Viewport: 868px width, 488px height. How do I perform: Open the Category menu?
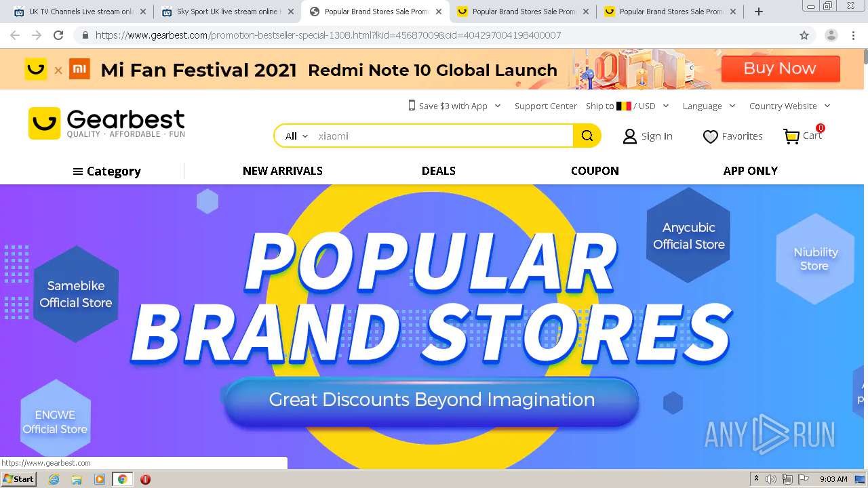pos(107,171)
